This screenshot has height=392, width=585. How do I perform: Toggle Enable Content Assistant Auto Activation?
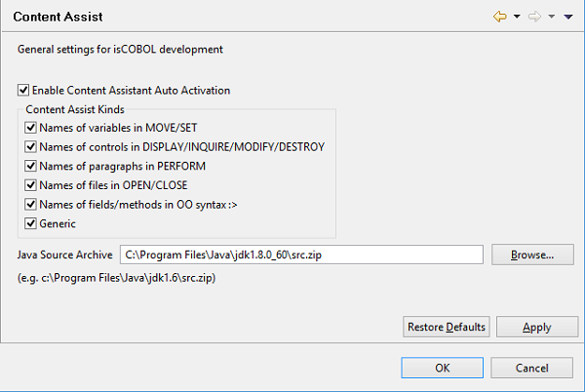[x=23, y=91]
